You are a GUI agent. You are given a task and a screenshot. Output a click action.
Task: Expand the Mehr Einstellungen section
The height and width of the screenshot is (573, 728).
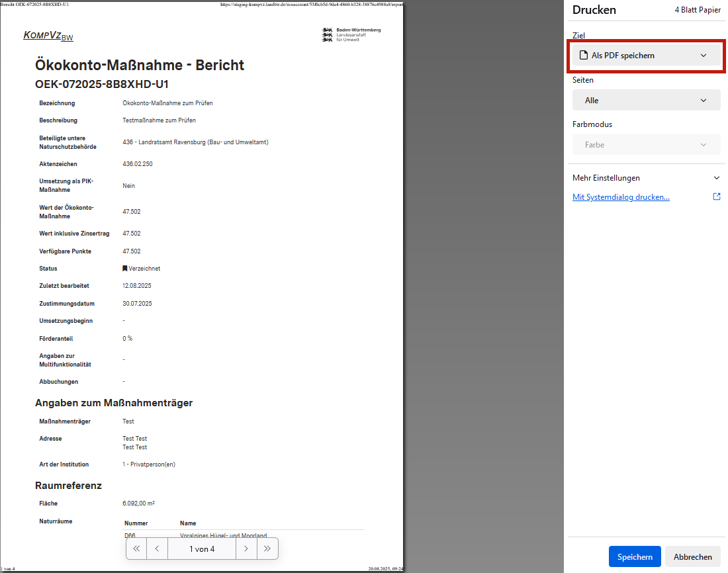pyautogui.click(x=645, y=177)
